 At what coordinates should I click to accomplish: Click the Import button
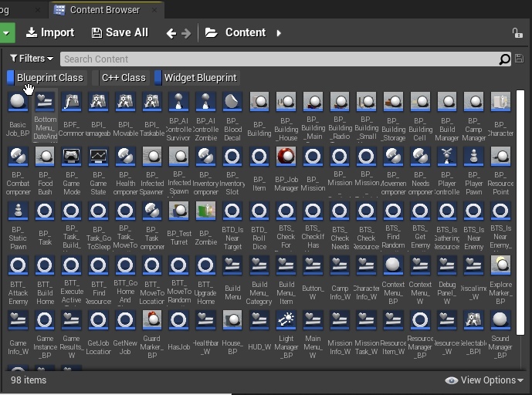pyautogui.click(x=49, y=32)
